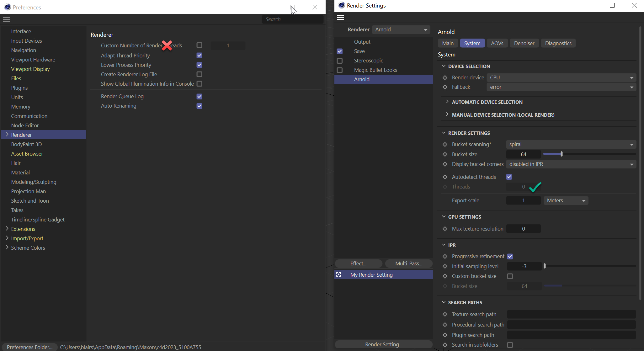Viewport: 644px width, 351px height.
Task: Click the diamond icon beside Bucket scanning
Action: 445,144
